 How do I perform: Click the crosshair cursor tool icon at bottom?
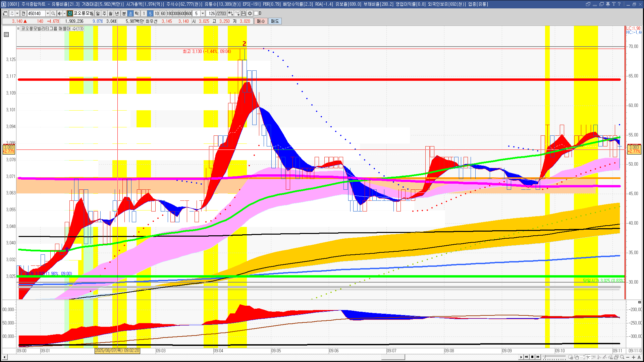point(588,357)
